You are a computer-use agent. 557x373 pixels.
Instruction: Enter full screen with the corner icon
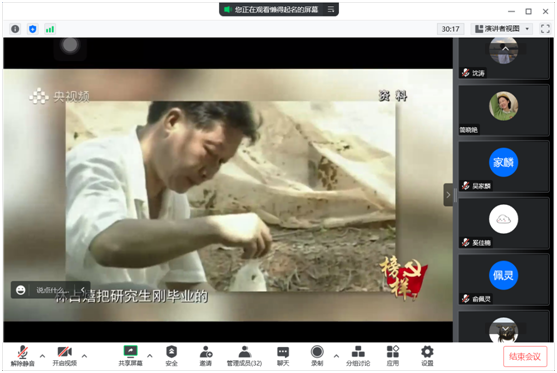545,29
